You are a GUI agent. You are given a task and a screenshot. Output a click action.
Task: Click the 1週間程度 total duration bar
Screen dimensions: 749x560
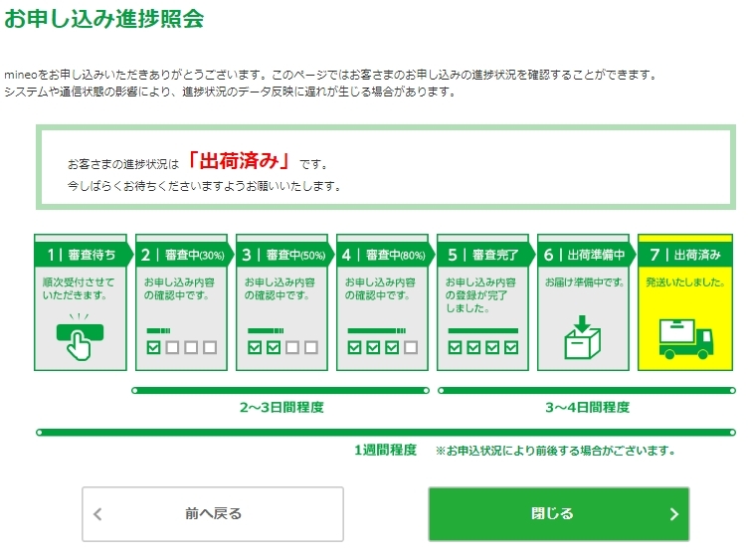click(x=385, y=432)
